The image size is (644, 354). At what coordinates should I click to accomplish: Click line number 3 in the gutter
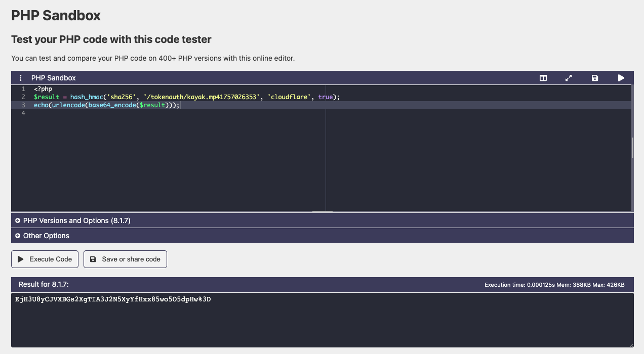23,105
